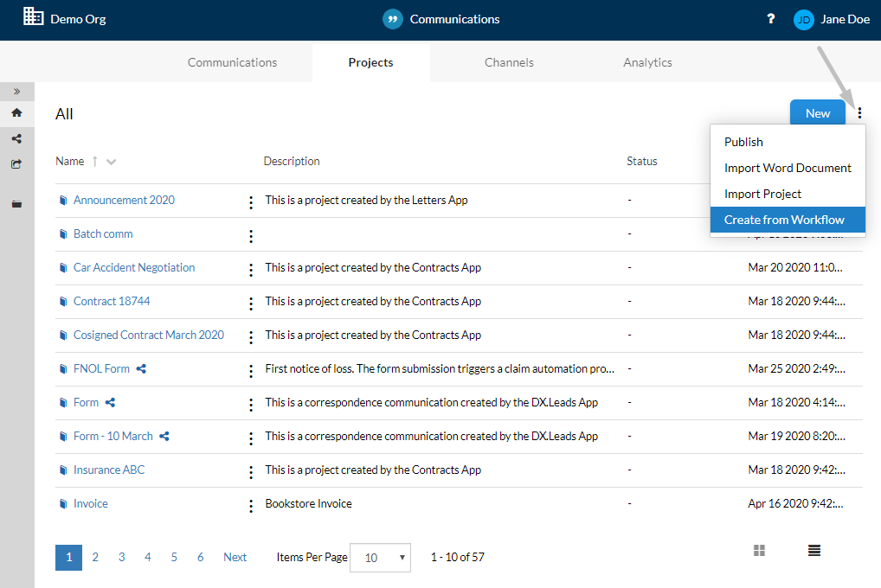881x588 pixels.
Task: Open Cosigned Contract March 2020 link
Action: click(148, 335)
